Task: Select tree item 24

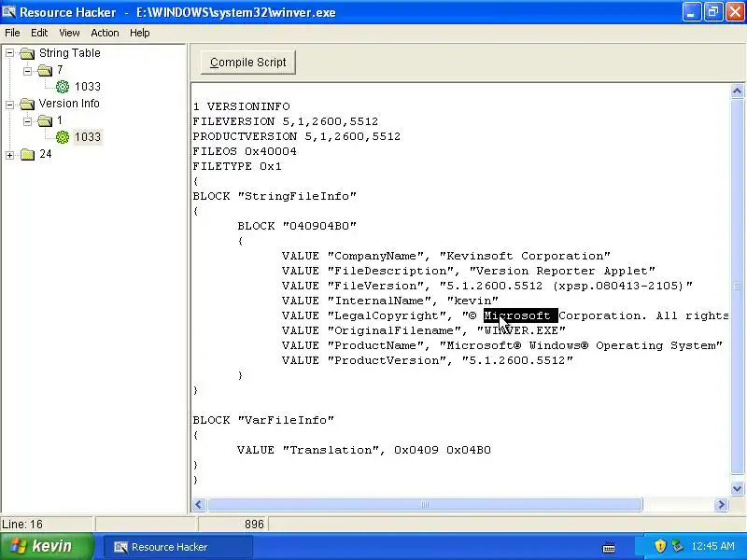Action: click(x=46, y=154)
